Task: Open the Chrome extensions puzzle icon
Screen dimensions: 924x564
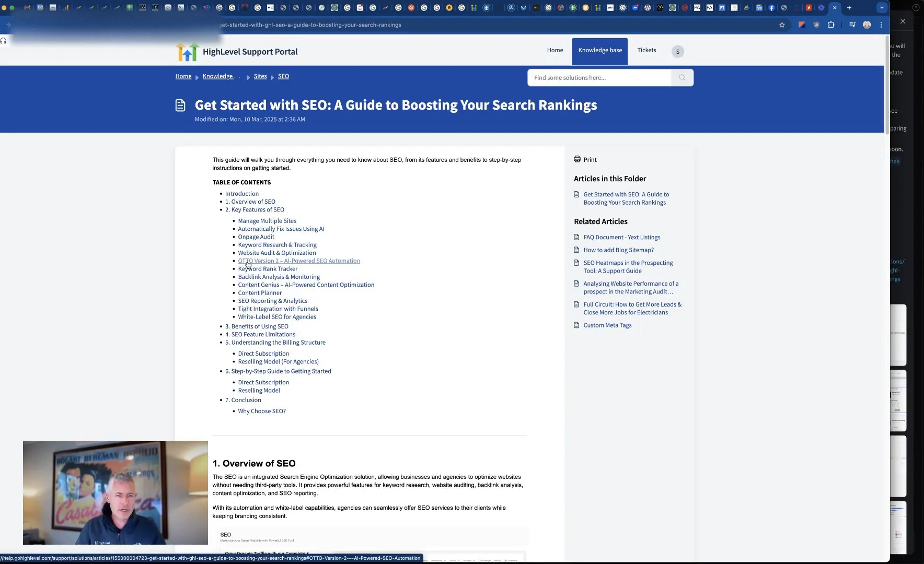Action: [x=830, y=25]
